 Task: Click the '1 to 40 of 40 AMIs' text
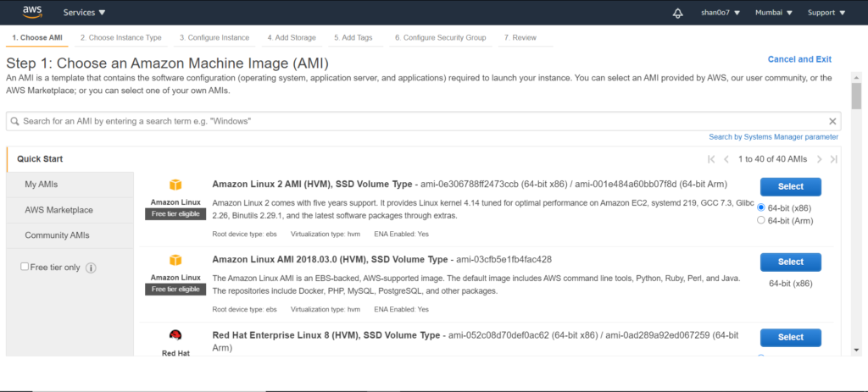773,159
